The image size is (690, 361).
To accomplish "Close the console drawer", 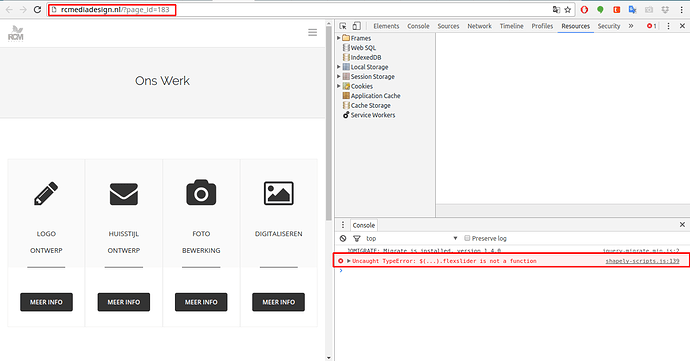I will click(x=682, y=225).
